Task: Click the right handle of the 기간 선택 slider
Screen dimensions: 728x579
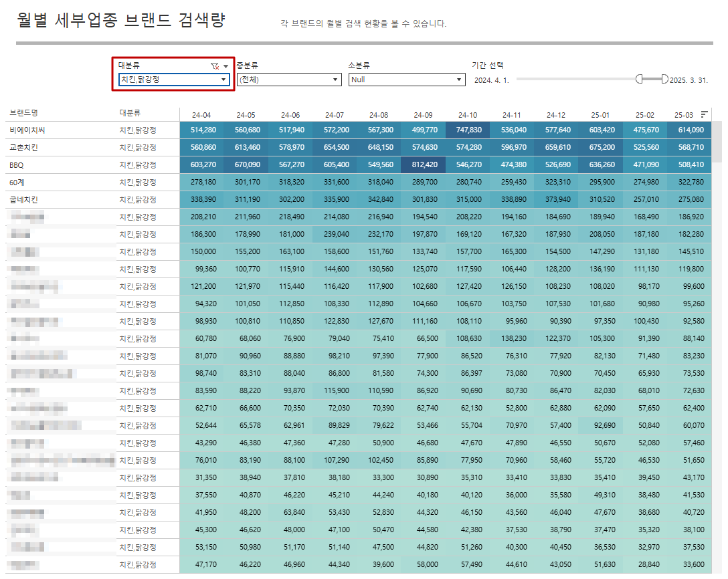Action: [665, 79]
